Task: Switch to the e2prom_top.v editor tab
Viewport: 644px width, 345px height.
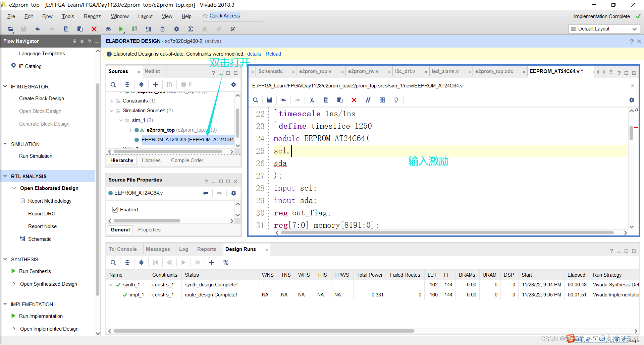Action: (x=315, y=71)
